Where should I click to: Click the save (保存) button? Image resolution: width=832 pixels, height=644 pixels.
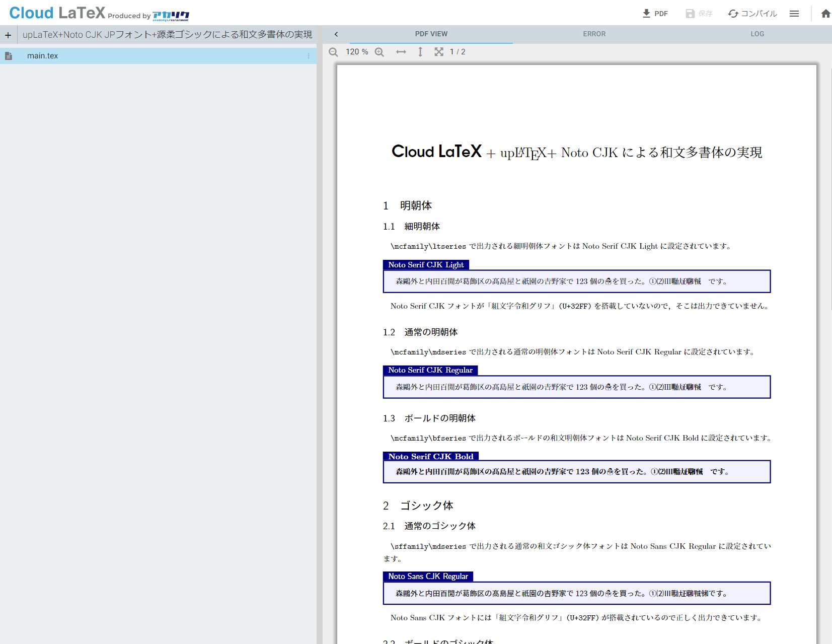click(x=699, y=14)
